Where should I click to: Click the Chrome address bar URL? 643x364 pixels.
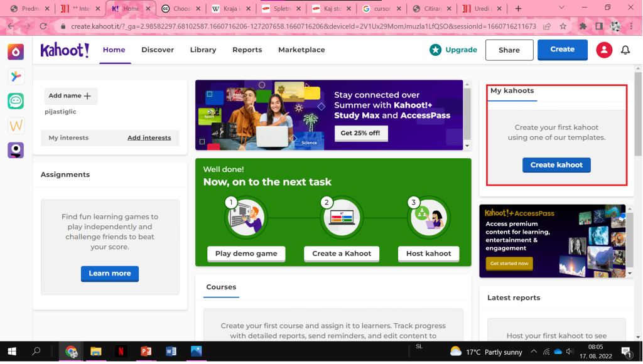coord(303,26)
